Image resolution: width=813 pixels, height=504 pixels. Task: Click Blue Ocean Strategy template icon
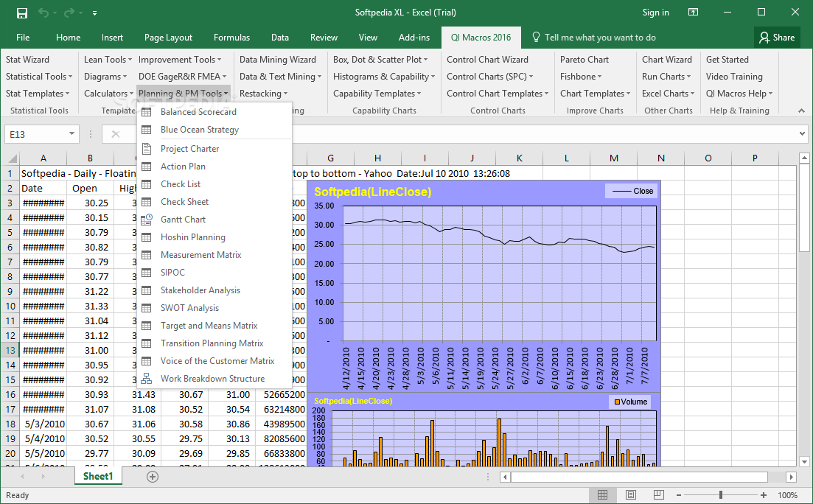click(147, 130)
